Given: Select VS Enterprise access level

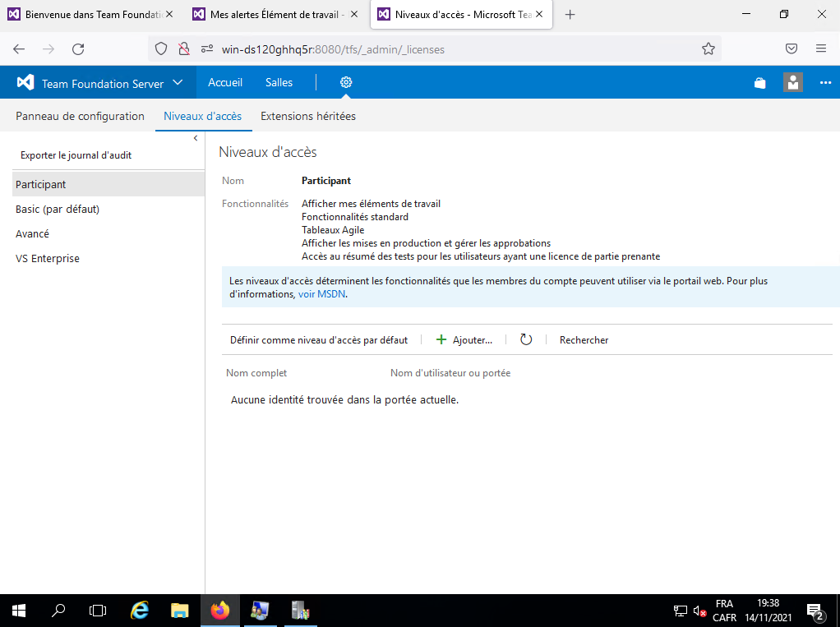Looking at the screenshot, I should (x=48, y=259).
